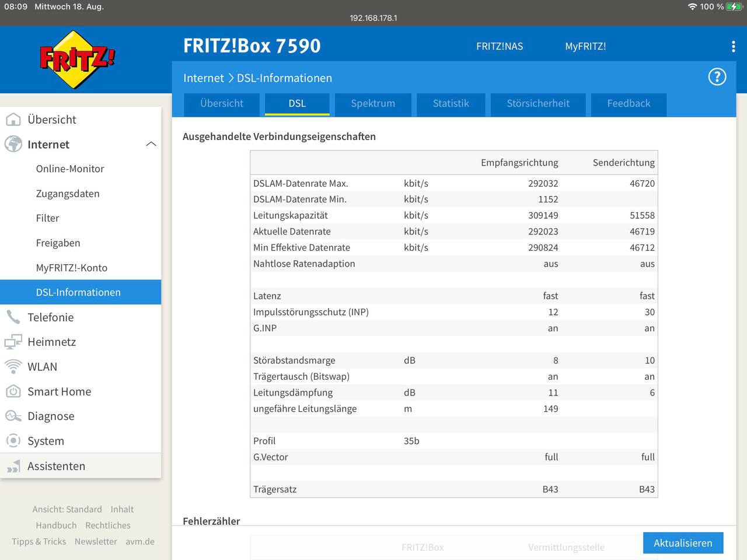Viewport: 747px width, 560px height.
Task: Click the Impulsstörungsschutz (INP) row label
Action: (311, 312)
